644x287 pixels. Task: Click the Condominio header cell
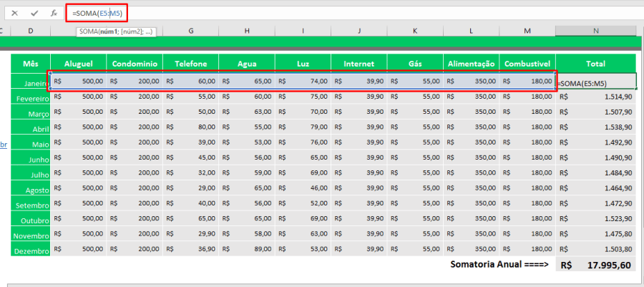click(135, 64)
